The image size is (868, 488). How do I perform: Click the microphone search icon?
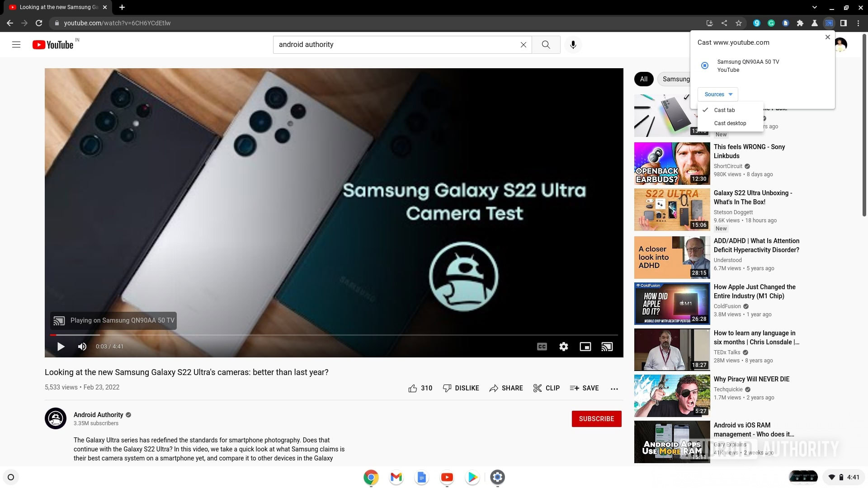[573, 44]
